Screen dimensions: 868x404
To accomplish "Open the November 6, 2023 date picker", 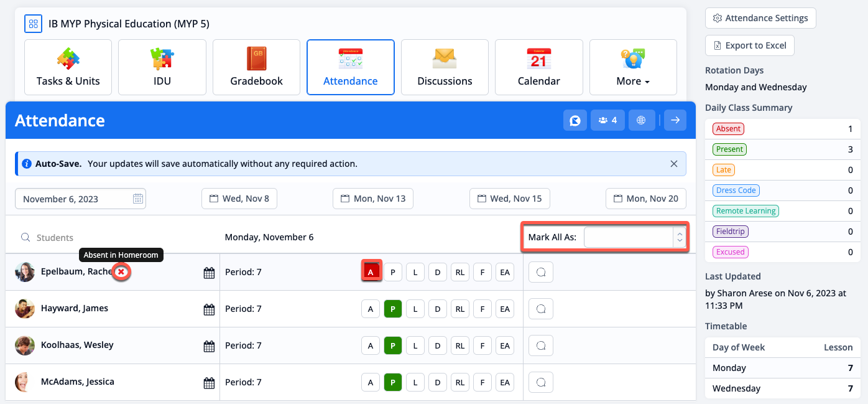I will pos(80,198).
